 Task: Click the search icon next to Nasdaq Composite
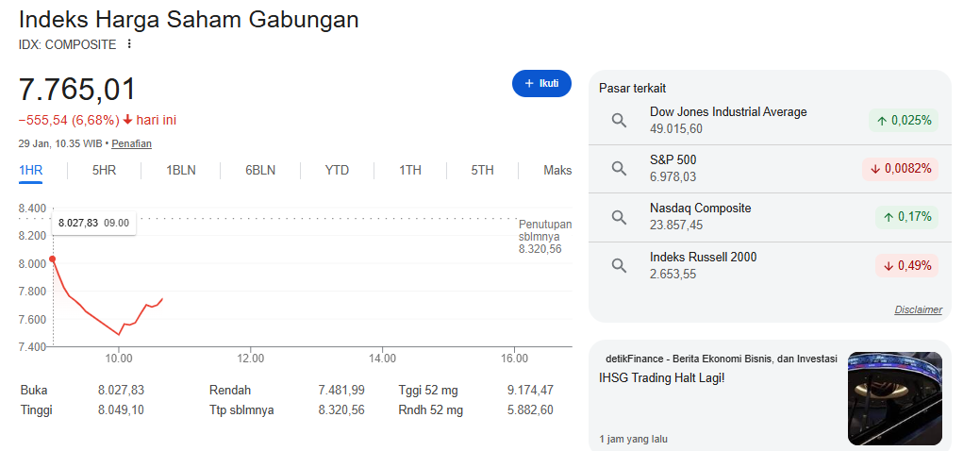(x=619, y=217)
